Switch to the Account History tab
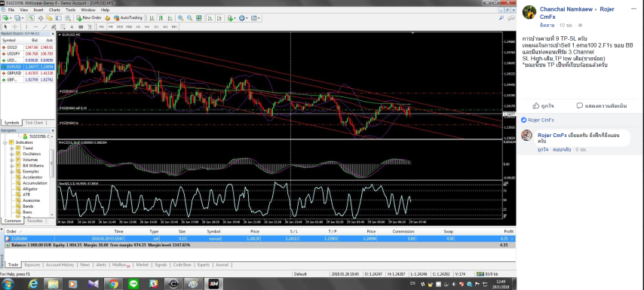 coord(60,265)
